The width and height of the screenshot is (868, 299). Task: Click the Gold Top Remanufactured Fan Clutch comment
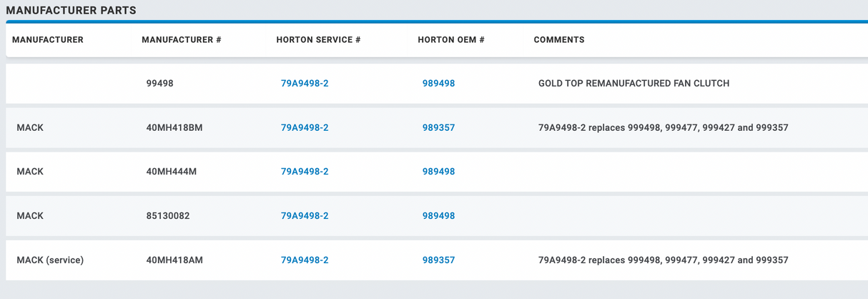633,84
